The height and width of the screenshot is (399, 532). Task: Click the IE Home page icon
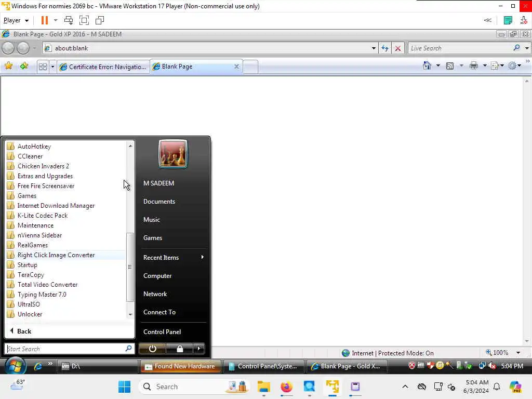(427, 65)
